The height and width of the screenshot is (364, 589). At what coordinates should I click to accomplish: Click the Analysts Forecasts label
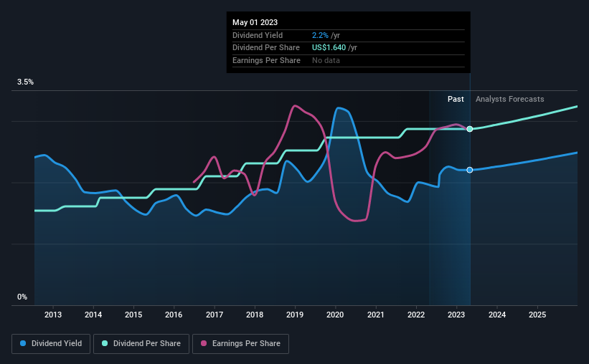(x=510, y=99)
